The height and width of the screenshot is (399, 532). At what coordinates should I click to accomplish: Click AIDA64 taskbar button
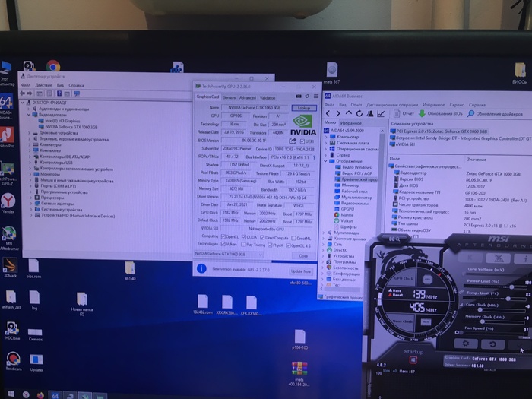[55, 395]
